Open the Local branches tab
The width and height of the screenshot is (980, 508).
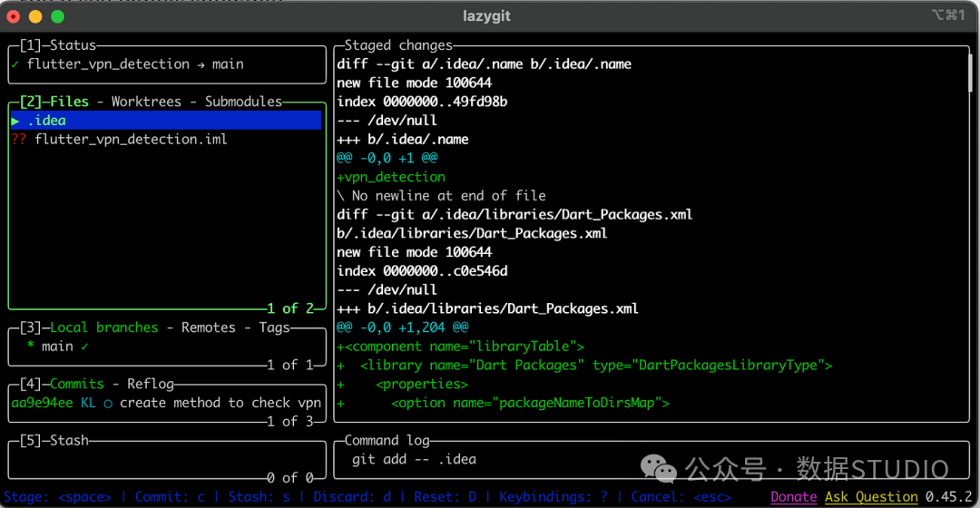tap(103, 327)
